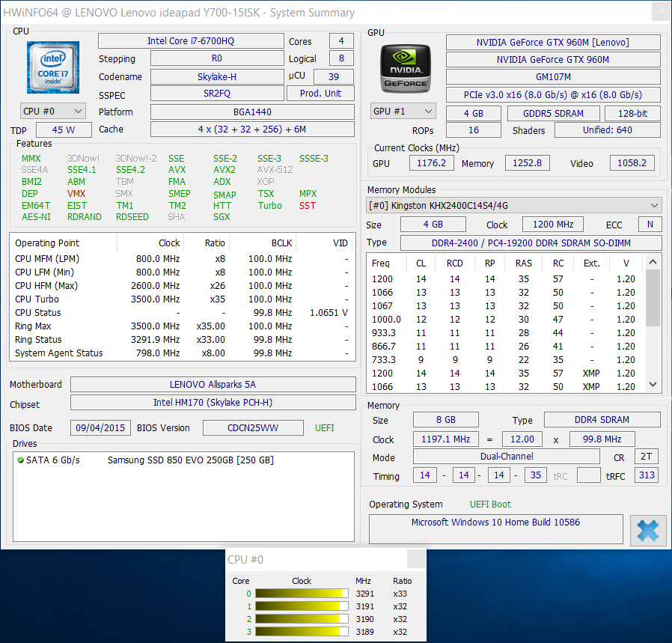Select the 733.3 frequency timing row
The height and width of the screenshot is (643, 672).
[506, 359]
